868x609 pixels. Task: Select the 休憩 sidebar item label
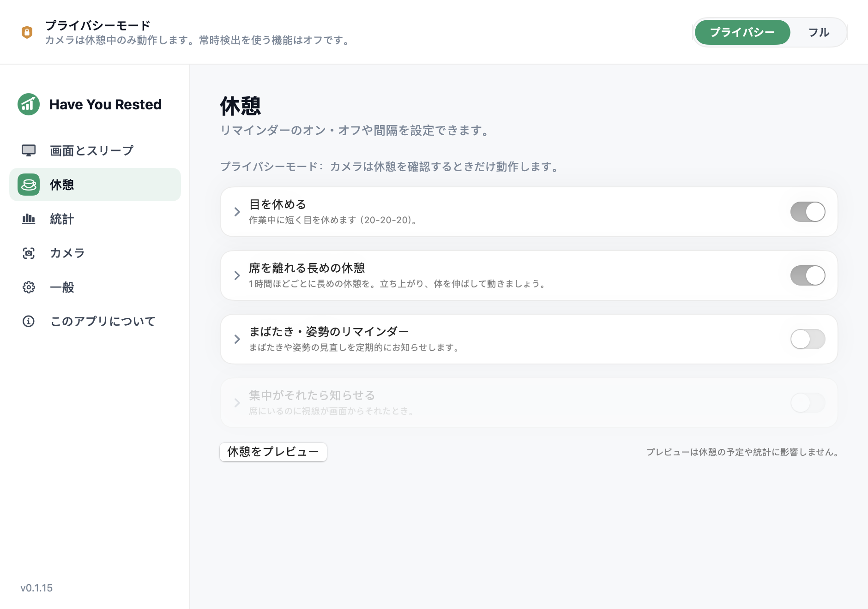click(x=62, y=185)
